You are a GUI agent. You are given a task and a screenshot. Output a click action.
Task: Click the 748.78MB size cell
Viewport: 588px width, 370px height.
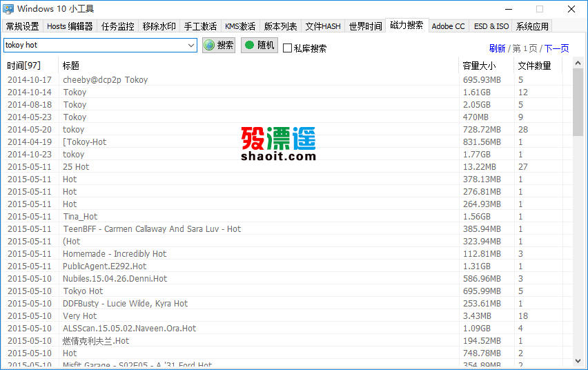point(482,353)
